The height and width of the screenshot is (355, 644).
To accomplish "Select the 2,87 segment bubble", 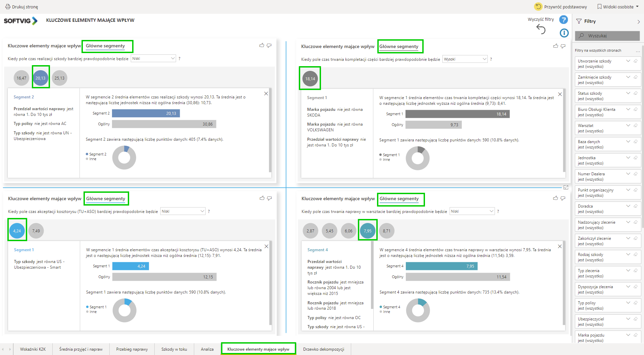I will click(x=310, y=231).
